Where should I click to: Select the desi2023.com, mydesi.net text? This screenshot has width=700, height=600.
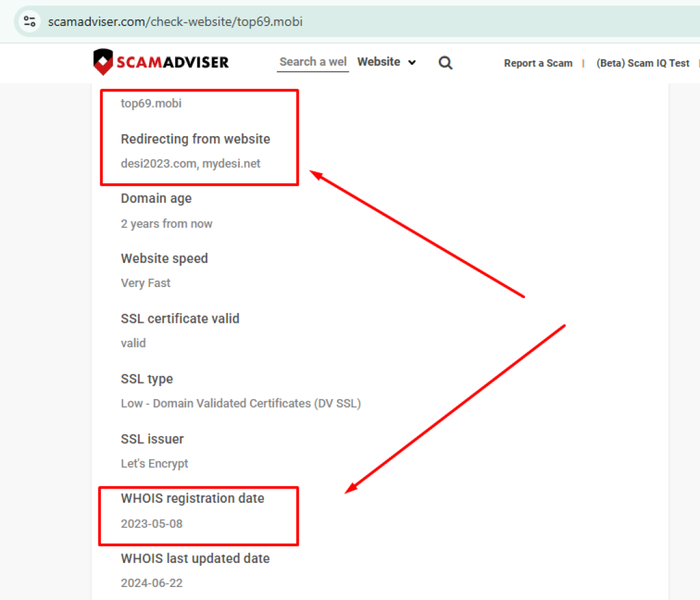tap(191, 164)
